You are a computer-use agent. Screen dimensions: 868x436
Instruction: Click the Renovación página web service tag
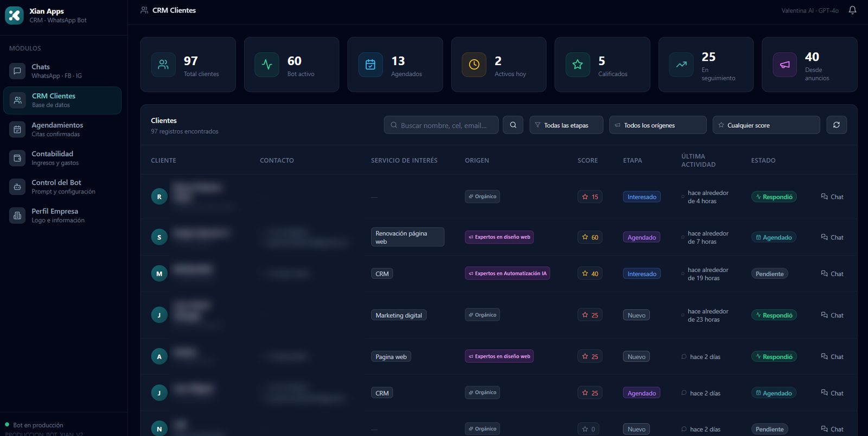[x=407, y=237]
